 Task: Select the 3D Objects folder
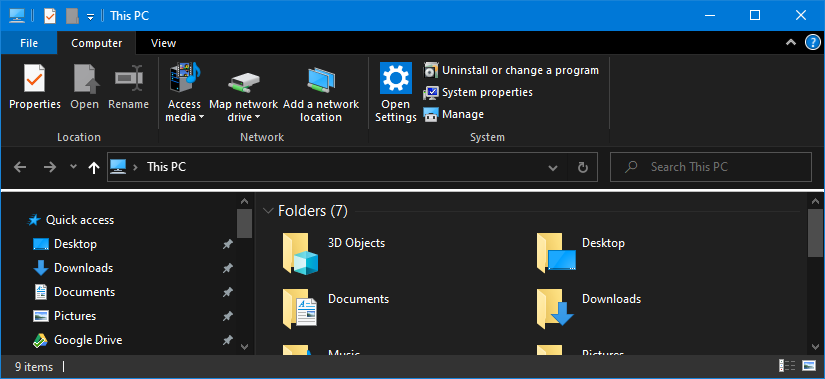point(335,253)
